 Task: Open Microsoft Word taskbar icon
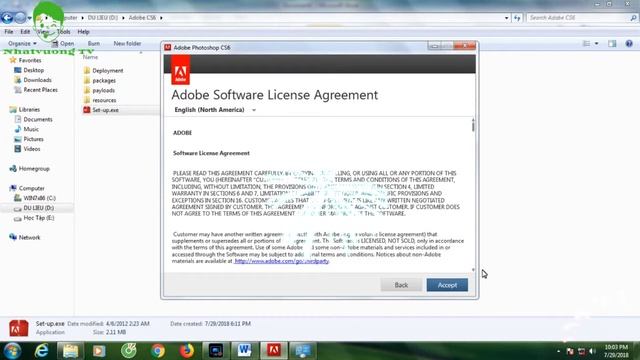click(244, 351)
